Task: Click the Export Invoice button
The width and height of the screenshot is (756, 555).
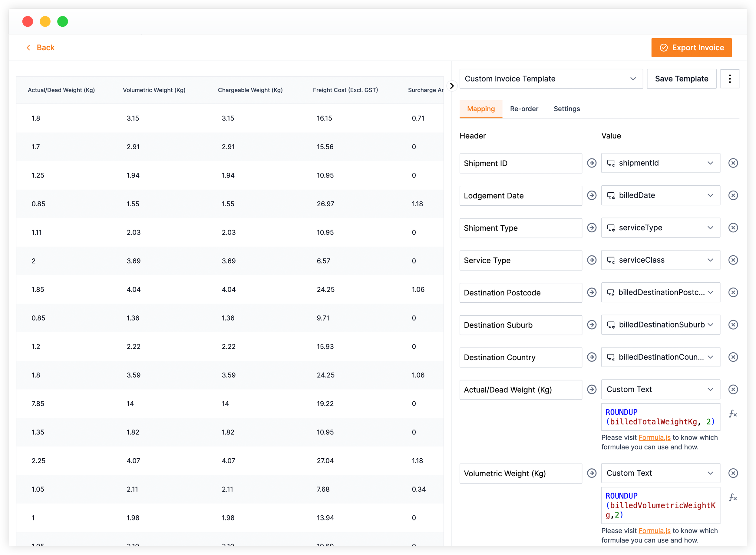Action: (691, 48)
